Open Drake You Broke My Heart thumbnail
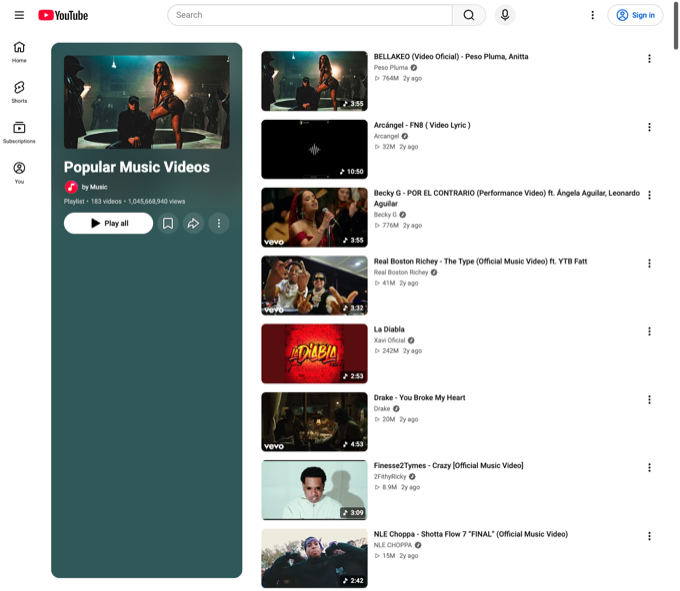The image size is (680, 591). tap(314, 422)
